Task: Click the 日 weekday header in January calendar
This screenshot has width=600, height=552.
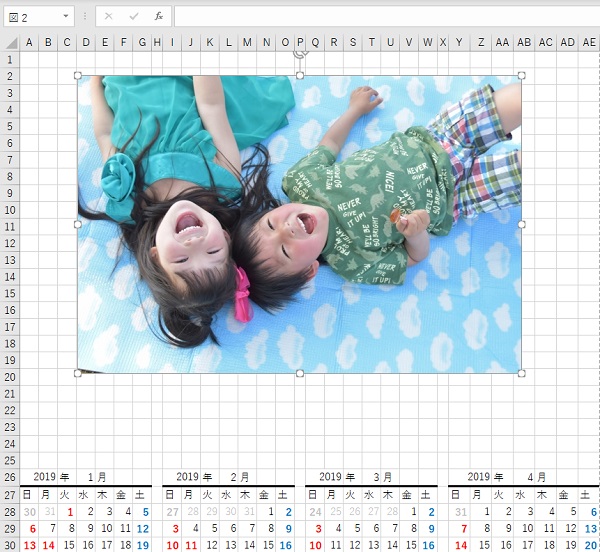Action: pyautogui.click(x=27, y=495)
